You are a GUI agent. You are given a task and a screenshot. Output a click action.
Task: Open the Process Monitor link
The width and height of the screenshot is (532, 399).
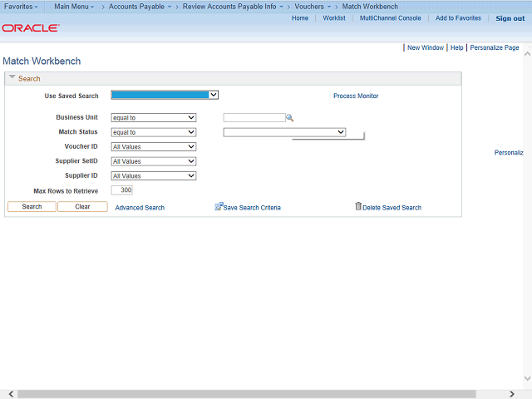pos(356,96)
